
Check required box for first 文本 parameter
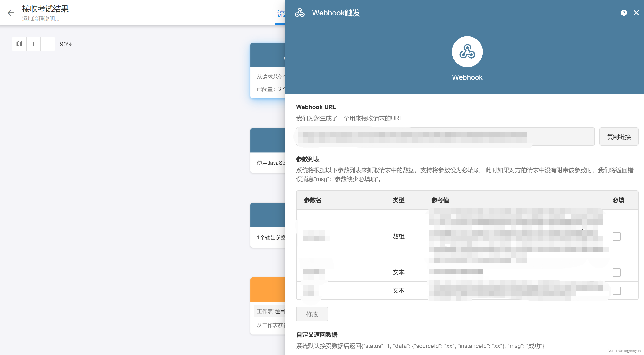coord(616,272)
